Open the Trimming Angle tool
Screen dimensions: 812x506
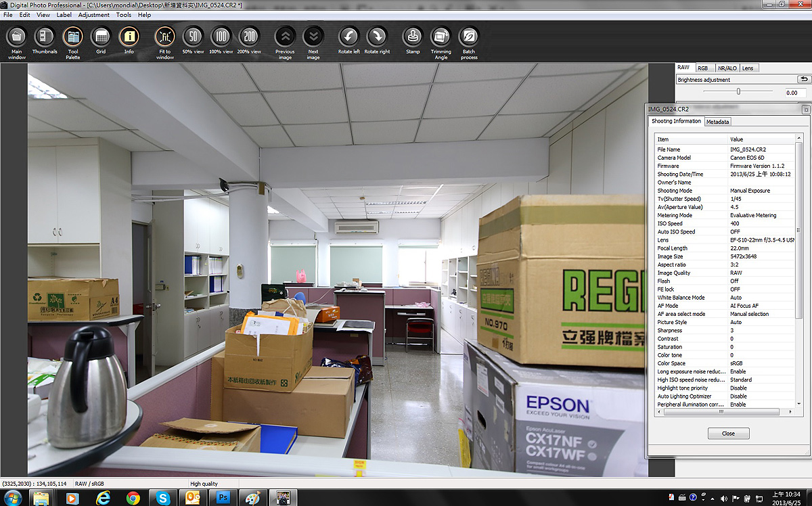(x=441, y=42)
